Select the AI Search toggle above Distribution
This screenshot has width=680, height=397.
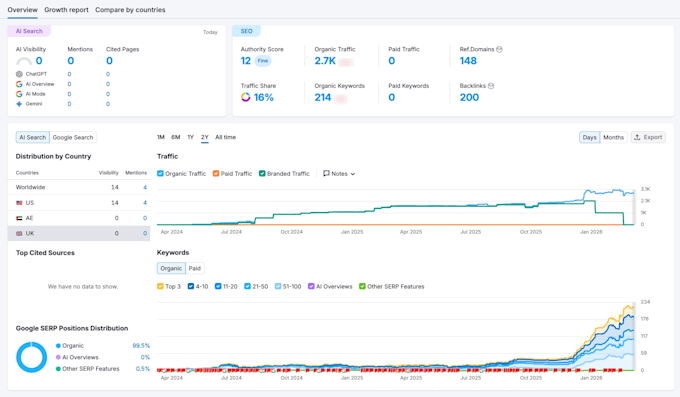point(33,137)
